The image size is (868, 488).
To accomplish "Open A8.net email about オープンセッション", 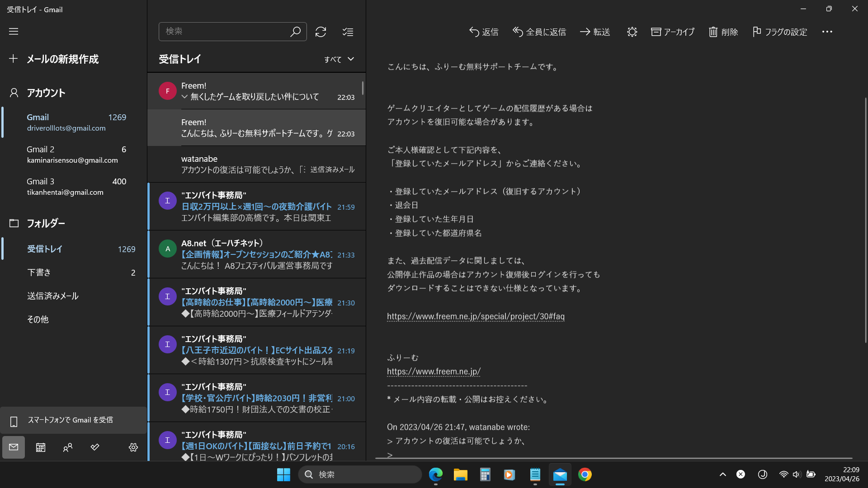I will [256, 254].
